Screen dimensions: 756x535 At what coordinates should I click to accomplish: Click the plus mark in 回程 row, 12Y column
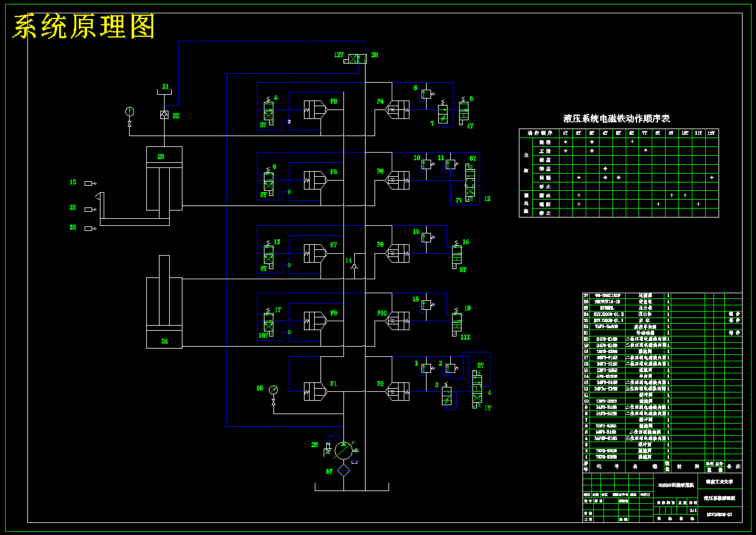point(711,177)
